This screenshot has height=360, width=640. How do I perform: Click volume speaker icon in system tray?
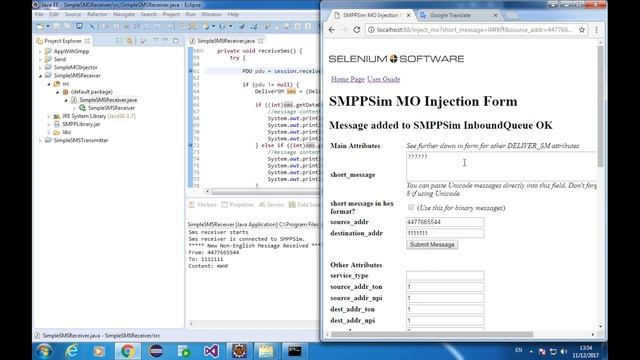point(564,351)
